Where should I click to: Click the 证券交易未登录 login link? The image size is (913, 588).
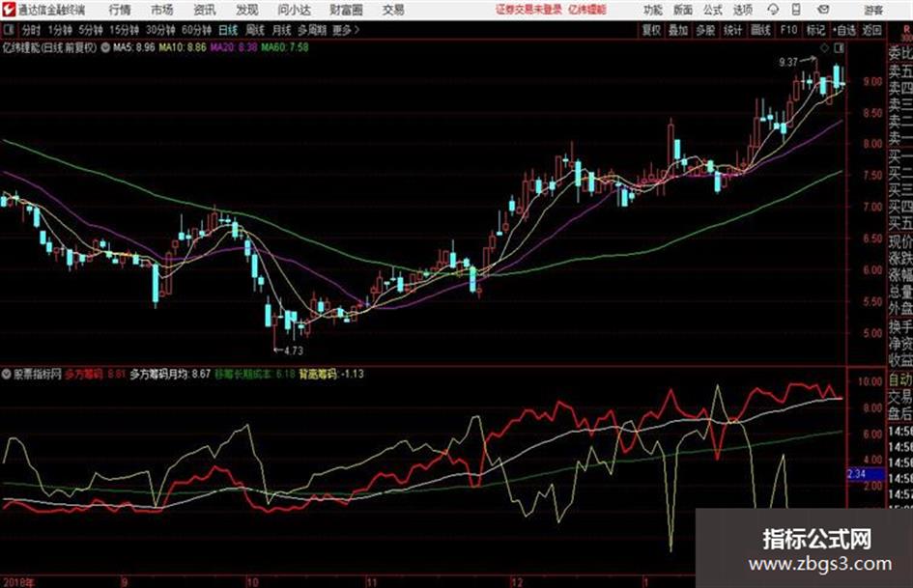click(x=528, y=10)
